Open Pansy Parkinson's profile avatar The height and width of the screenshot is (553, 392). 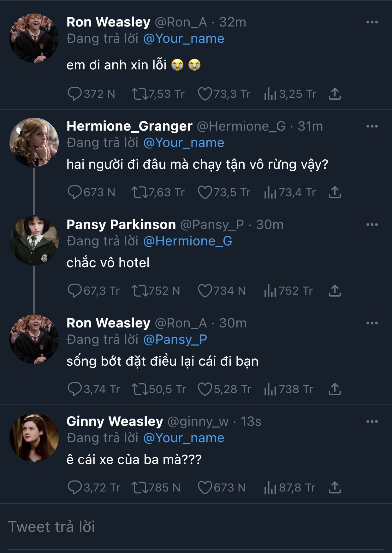click(x=34, y=240)
